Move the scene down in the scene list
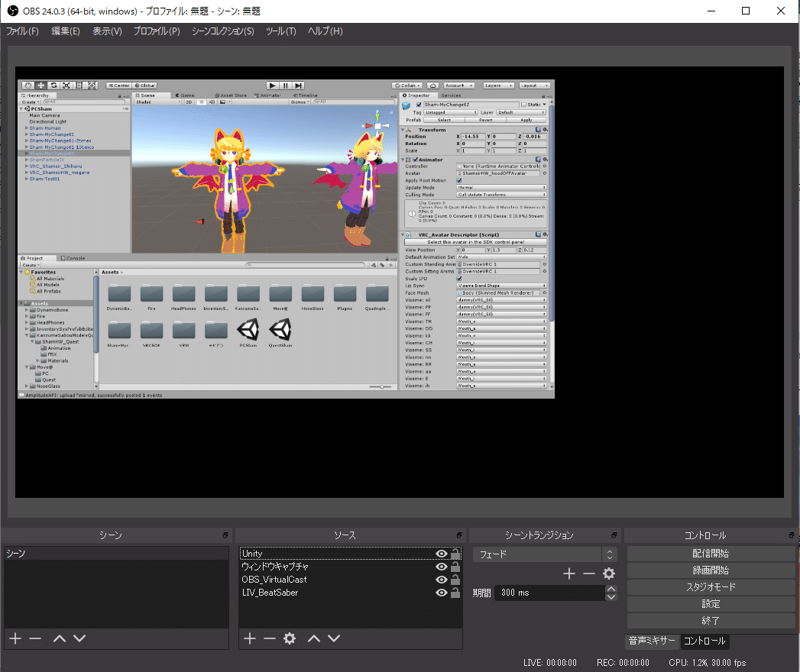This screenshot has height=672, width=800. (x=79, y=638)
